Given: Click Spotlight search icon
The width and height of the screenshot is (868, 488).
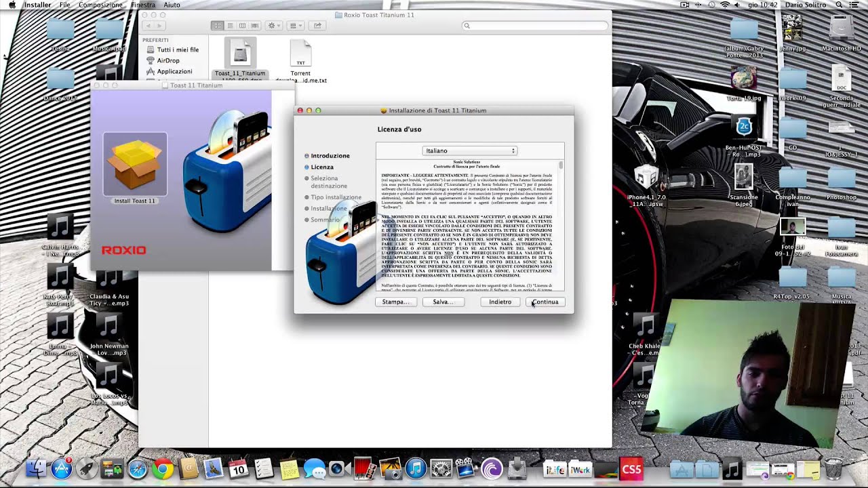Looking at the screenshot, I should (x=839, y=5).
